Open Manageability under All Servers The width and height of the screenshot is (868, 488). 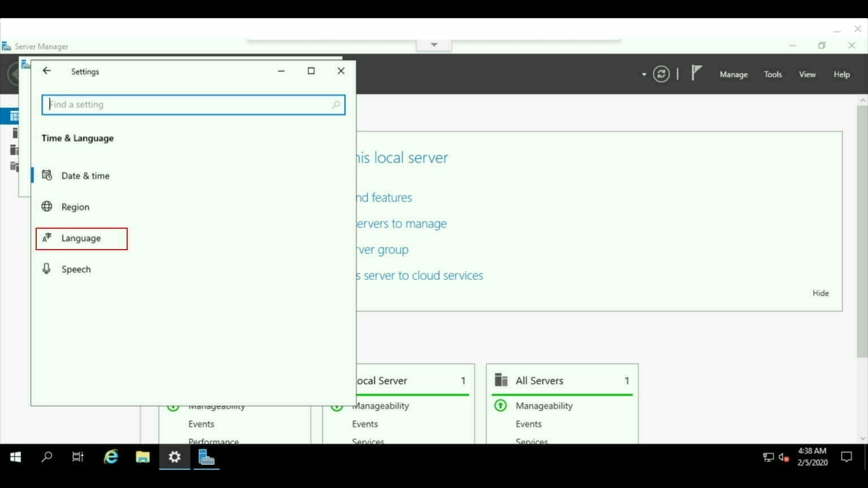pos(544,406)
